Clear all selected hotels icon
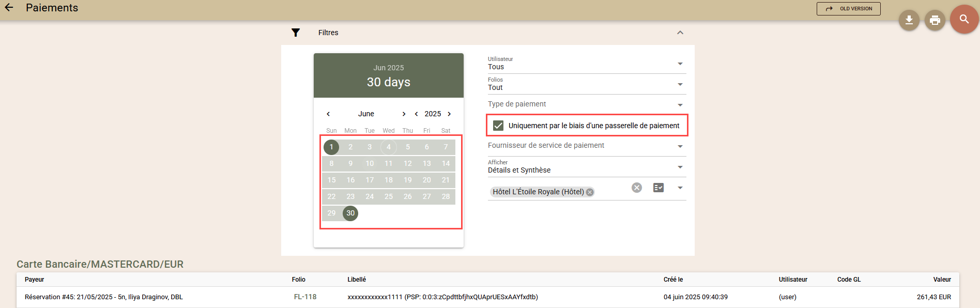 [637, 188]
